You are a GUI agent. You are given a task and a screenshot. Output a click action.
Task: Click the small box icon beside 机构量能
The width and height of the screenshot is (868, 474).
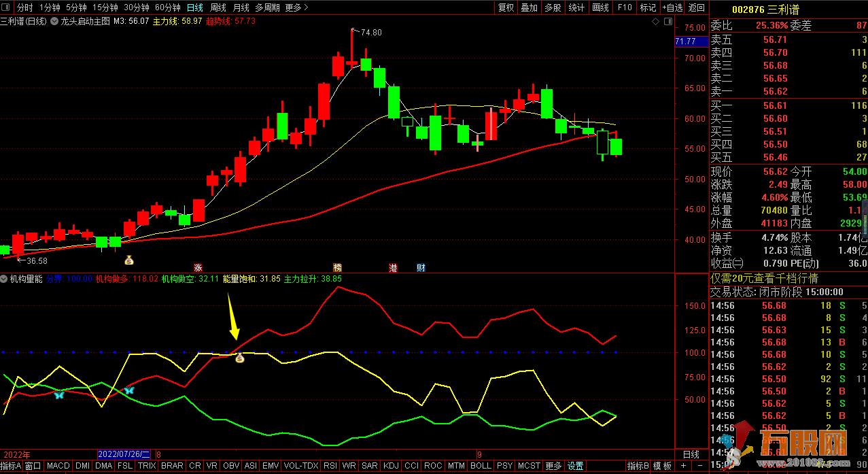(x=4, y=279)
